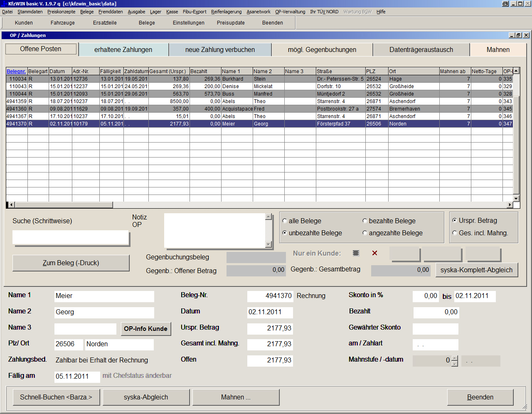Open the Datenträgeraustausch tab
This screenshot has height=414, width=532.
pos(421,49)
